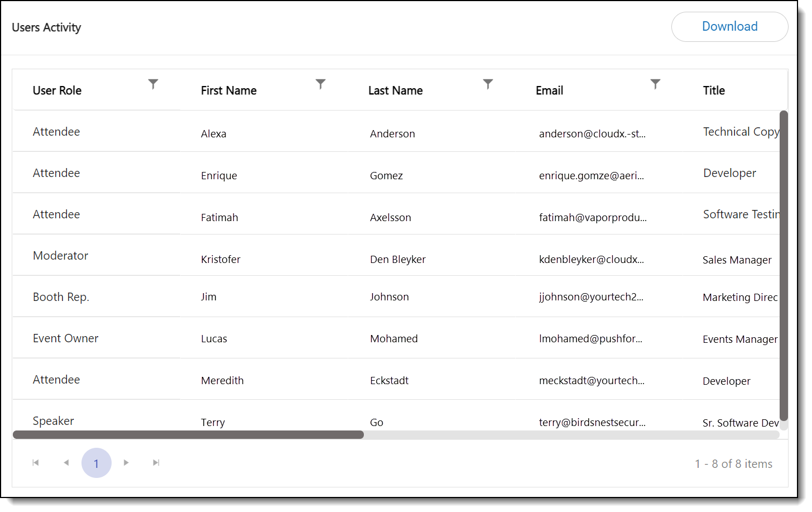Sort by the Title column header
This screenshot has width=812, height=512.
[x=713, y=90]
